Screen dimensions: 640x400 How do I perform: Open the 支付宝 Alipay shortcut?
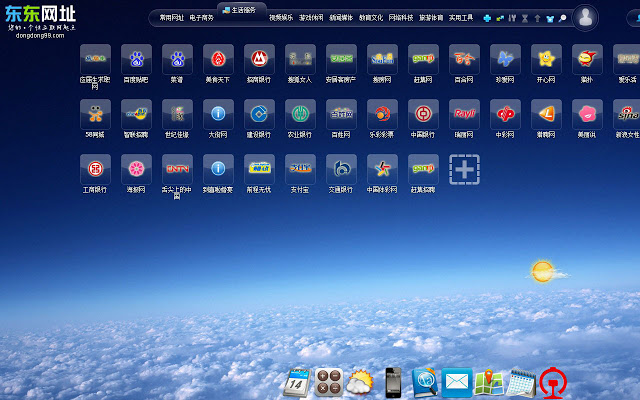pos(300,169)
